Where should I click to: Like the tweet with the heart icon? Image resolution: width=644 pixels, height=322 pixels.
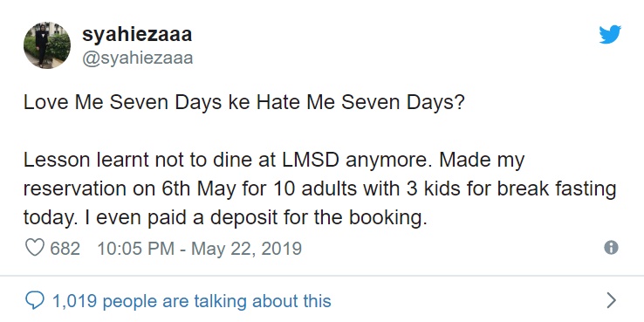point(35,248)
